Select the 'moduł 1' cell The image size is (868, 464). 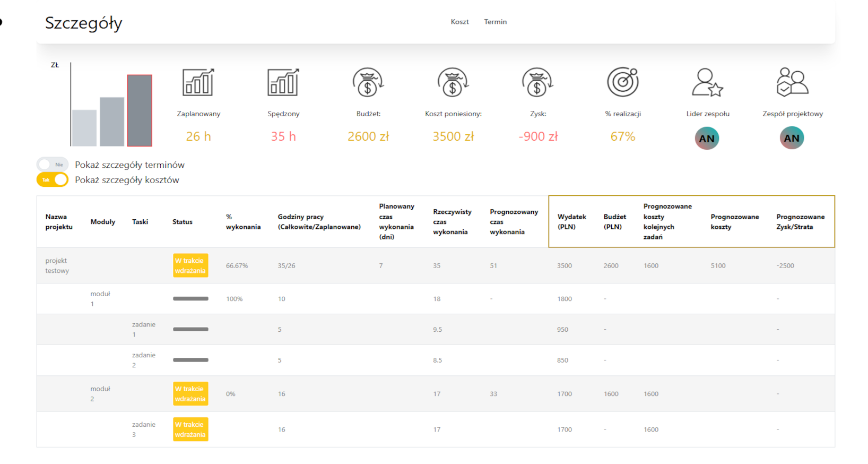(100, 299)
